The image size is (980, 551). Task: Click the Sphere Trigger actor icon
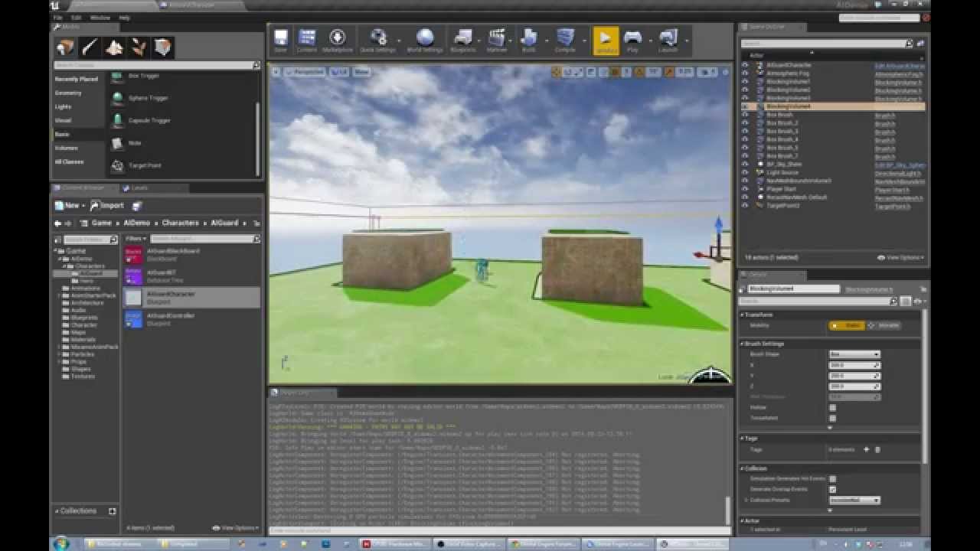(117, 98)
